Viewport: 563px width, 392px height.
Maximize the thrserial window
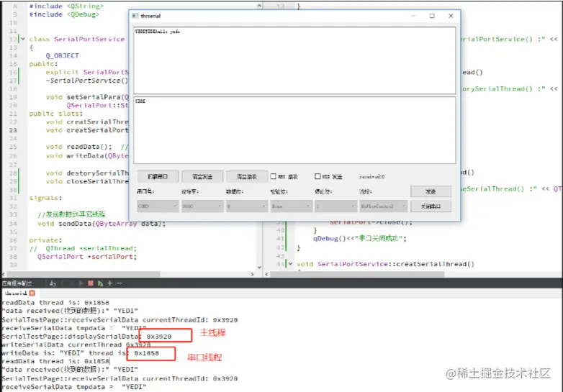pyautogui.click(x=432, y=16)
